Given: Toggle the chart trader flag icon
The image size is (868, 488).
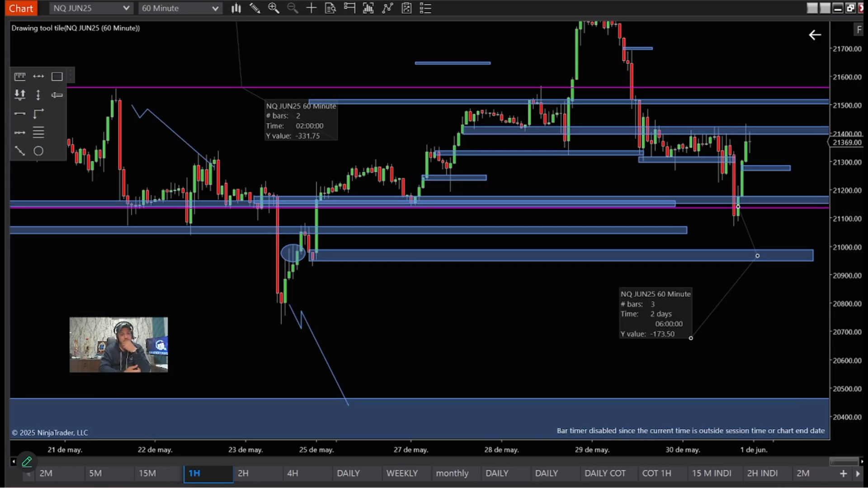Looking at the screenshot, I should click(349, 8).
